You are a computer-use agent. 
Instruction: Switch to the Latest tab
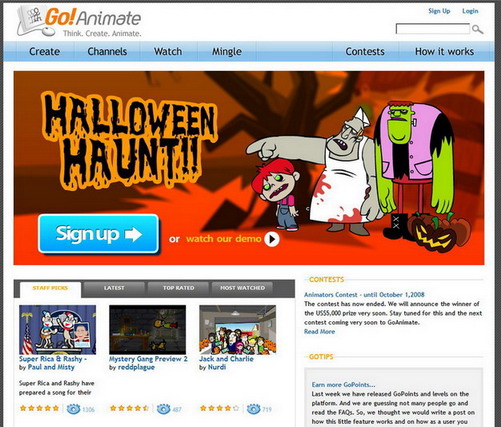click(114, 288)
